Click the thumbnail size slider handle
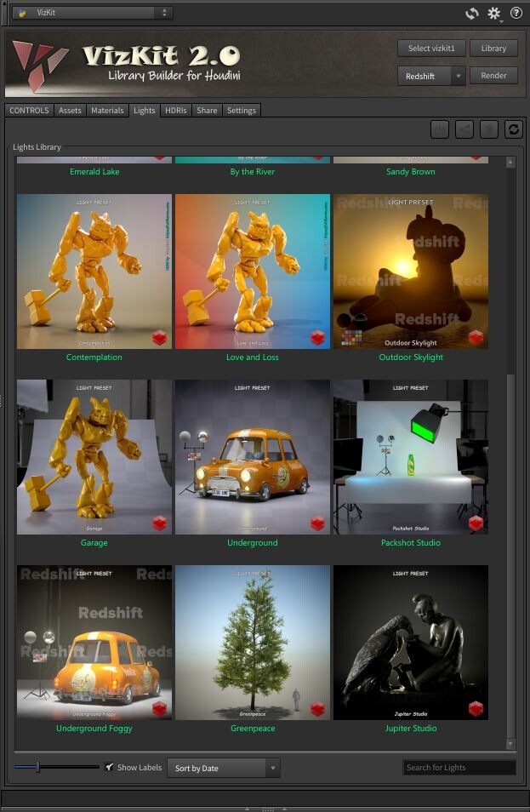The width and height of the screenshot is (530, 812). (37, 767)
